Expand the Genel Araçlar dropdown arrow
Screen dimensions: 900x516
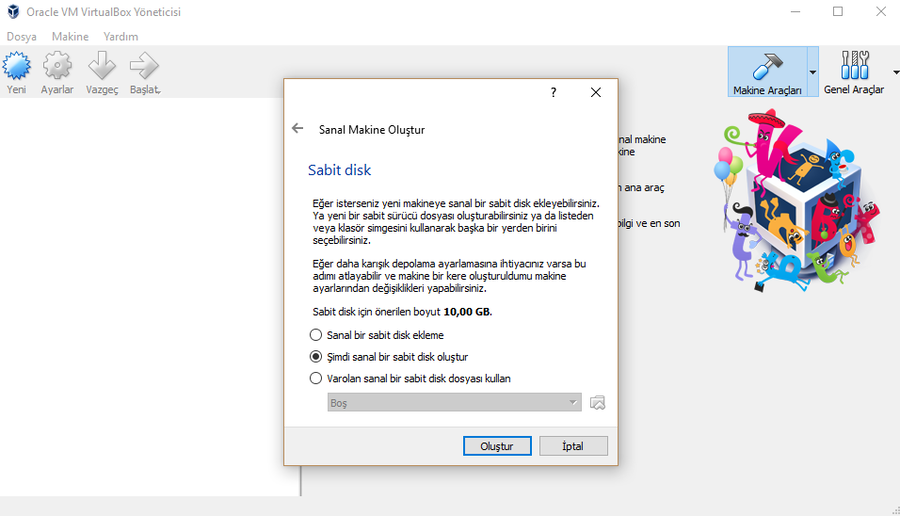pyautogui.click(x=894, y=72)
